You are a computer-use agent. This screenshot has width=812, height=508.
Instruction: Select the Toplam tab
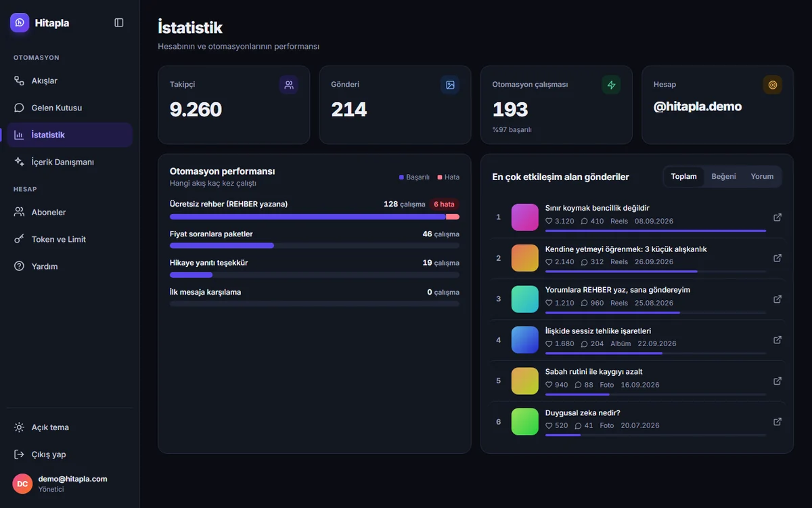click(x=683, y=177)
